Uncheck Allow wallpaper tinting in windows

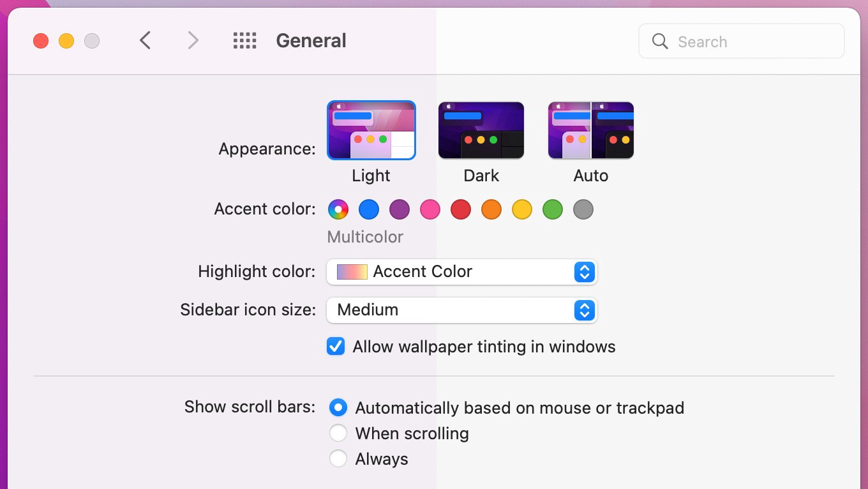[336, 347]
